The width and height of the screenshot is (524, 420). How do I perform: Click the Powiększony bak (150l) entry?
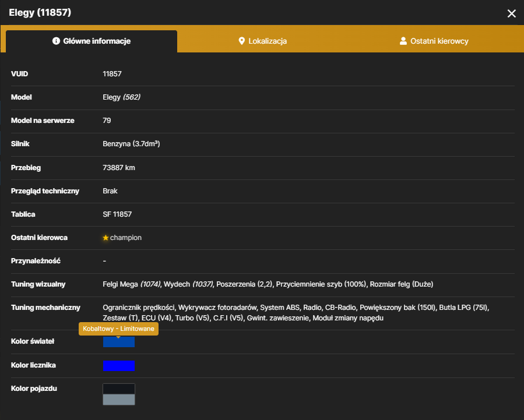click(398, 308)
